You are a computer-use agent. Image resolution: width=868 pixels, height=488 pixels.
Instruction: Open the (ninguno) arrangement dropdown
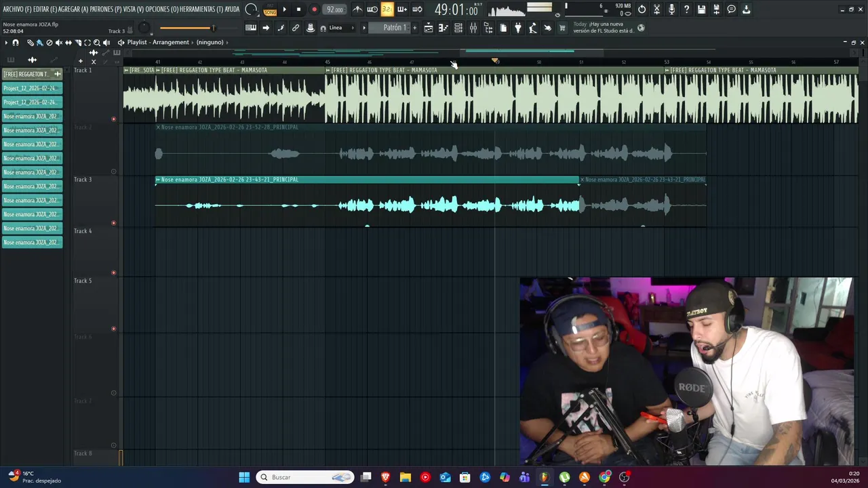210,42
